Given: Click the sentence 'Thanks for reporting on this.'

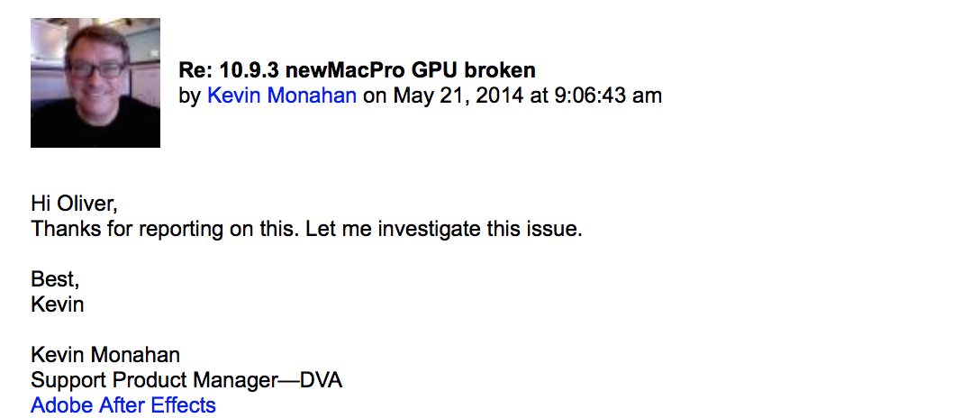Looking at the screenshot, I should click(x=165, y=229).
